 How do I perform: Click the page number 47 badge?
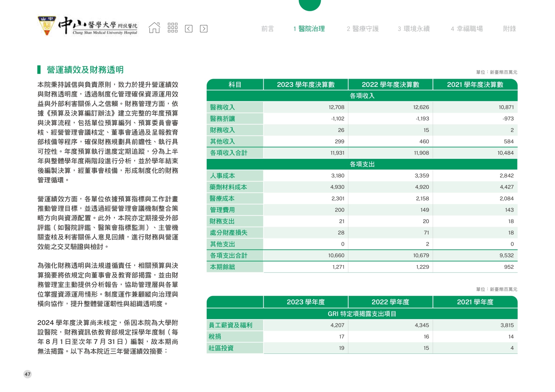(27, 374)
